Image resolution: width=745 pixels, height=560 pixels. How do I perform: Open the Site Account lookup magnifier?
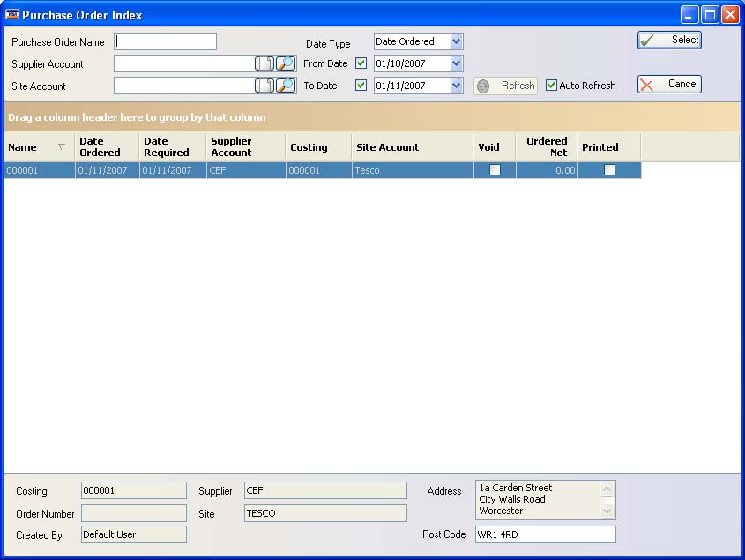coord(284,86)
